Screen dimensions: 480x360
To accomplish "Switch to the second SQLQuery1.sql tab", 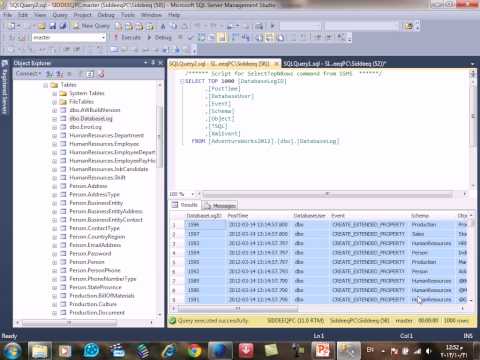I will 334,63.
